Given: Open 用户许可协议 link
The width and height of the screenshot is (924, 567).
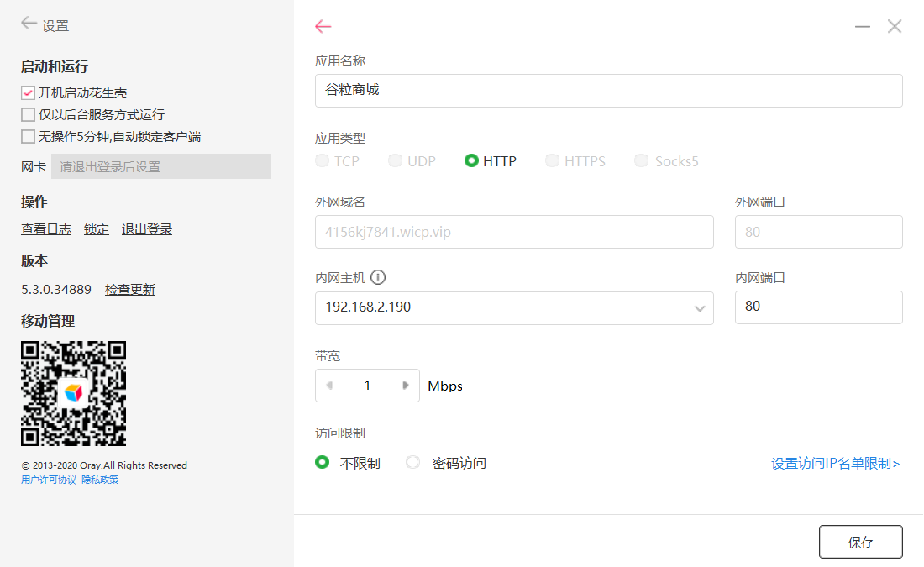Looking at the screenshot, I should [x=49, y=480].
